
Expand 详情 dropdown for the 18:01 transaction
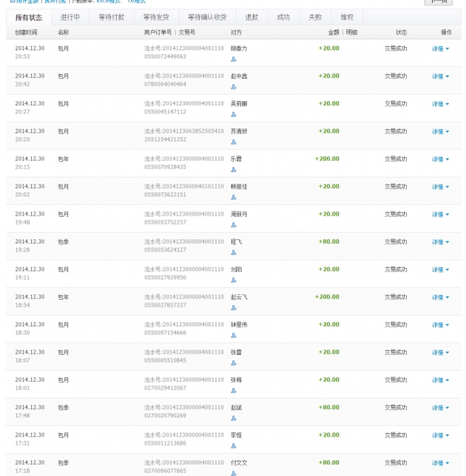pyautogui.click(x=440, y=381)
